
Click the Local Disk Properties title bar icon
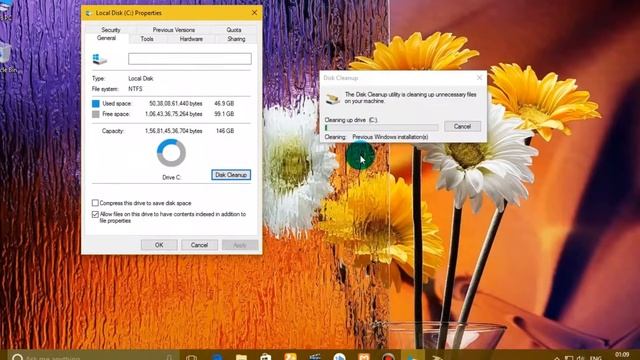click(x=89, y=13)
